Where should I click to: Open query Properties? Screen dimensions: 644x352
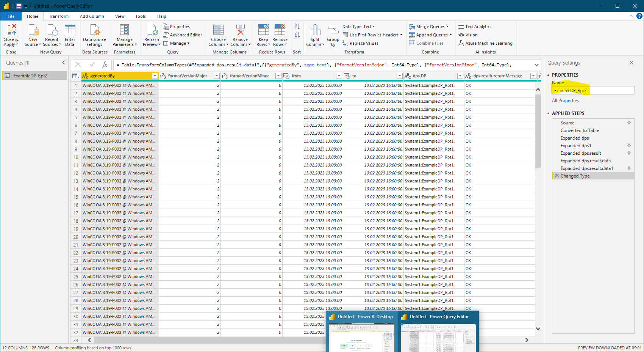point(177,27)
